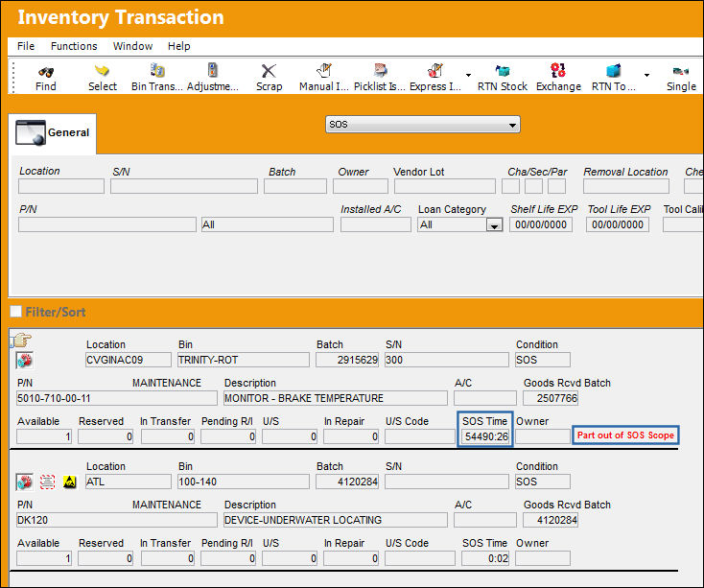Open the Adjustment tool

tap(212, 70)
